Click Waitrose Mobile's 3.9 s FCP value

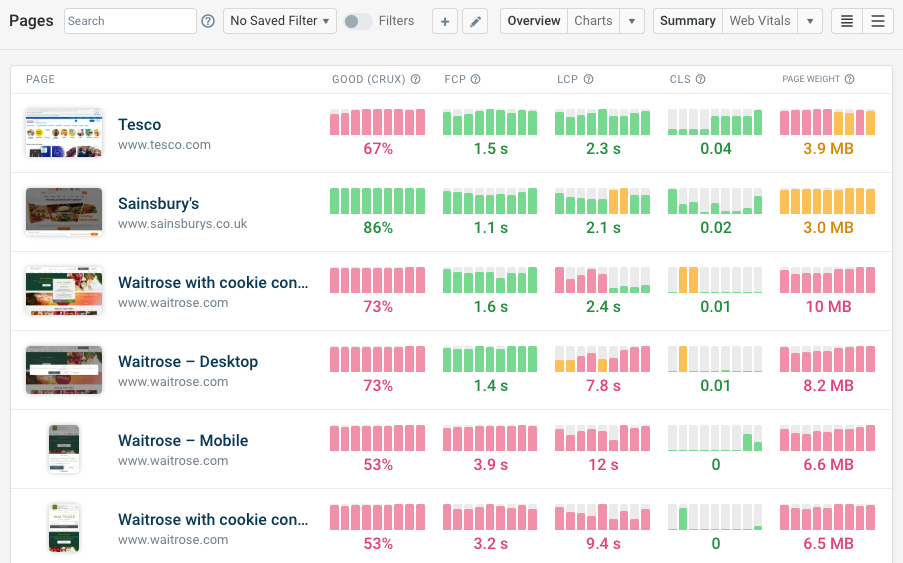491,465
